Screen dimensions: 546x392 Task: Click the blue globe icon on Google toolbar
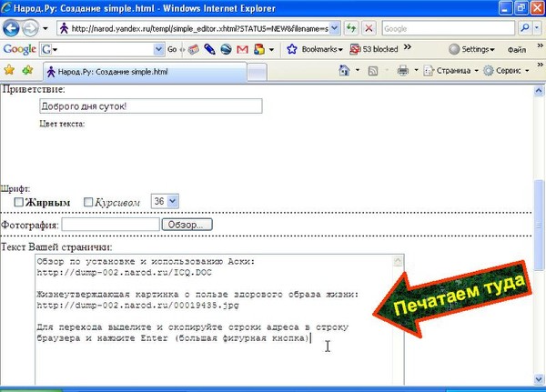pyautogui.click(x=226, y=49)
